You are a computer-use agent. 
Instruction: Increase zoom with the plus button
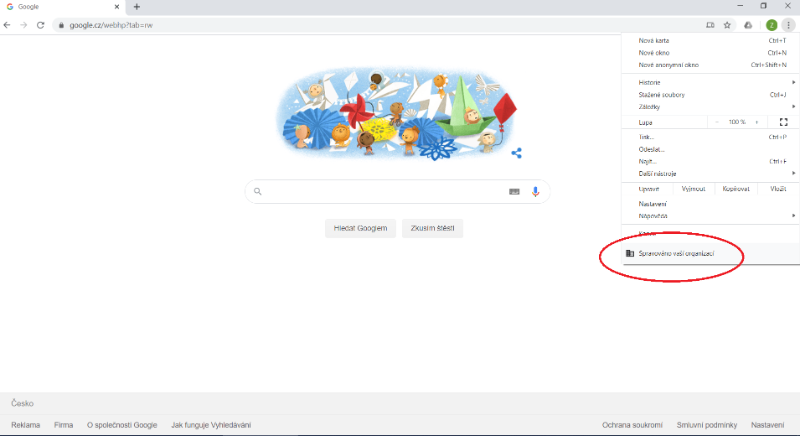point(757,122)
